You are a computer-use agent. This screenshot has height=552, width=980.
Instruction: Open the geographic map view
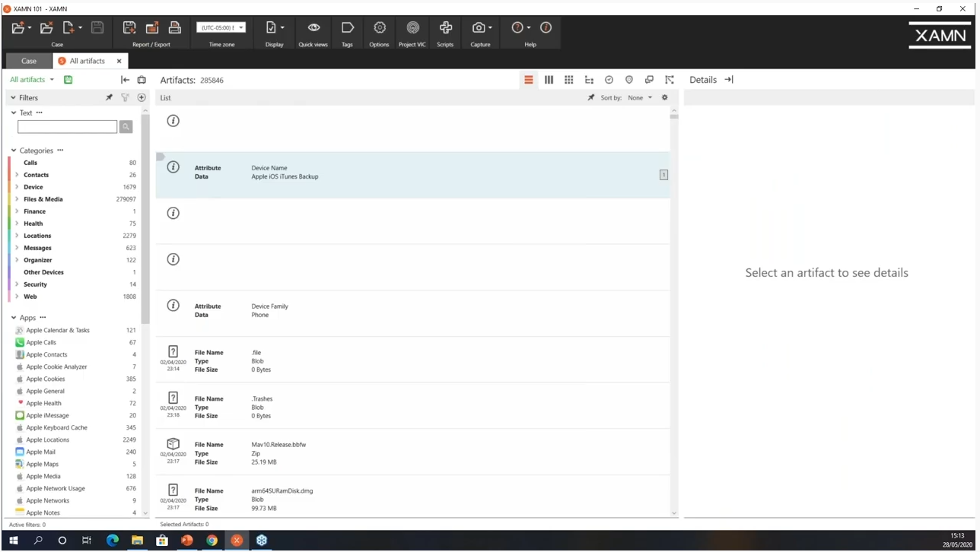(629, 80)
